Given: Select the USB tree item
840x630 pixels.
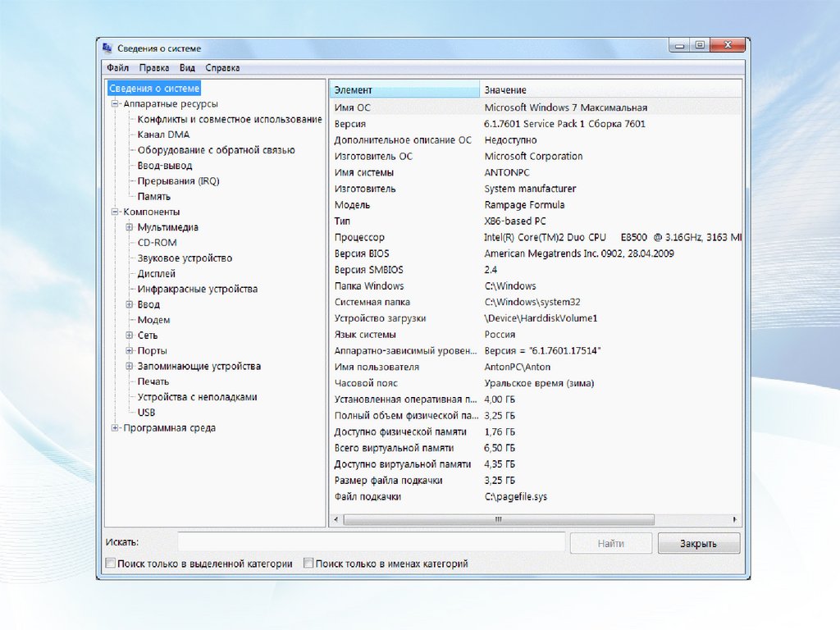Looking at the screenshot, I should point(146,413).
